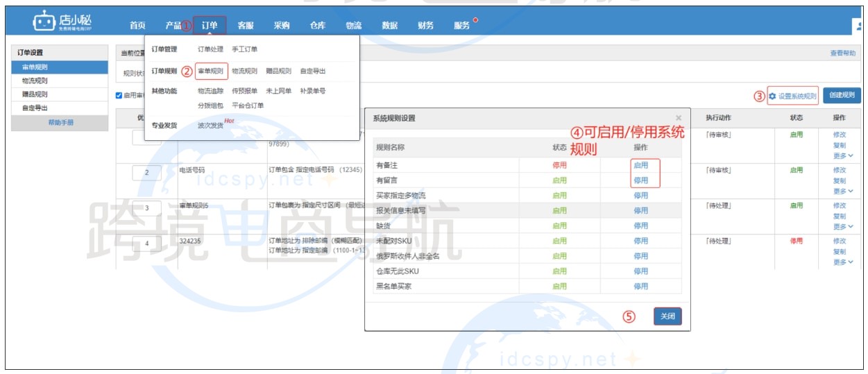
Task: Click 停用 for the 报关信息未填写 rule
Action: [640, 211]
